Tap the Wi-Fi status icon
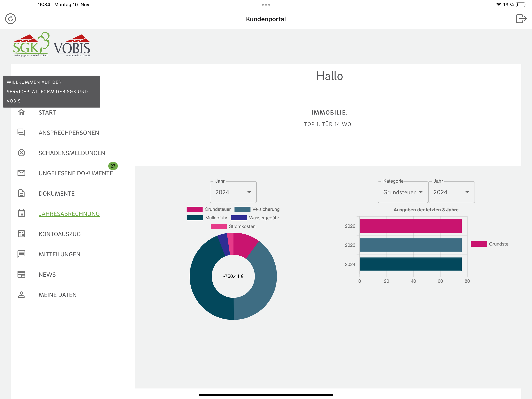 point(499,4)
